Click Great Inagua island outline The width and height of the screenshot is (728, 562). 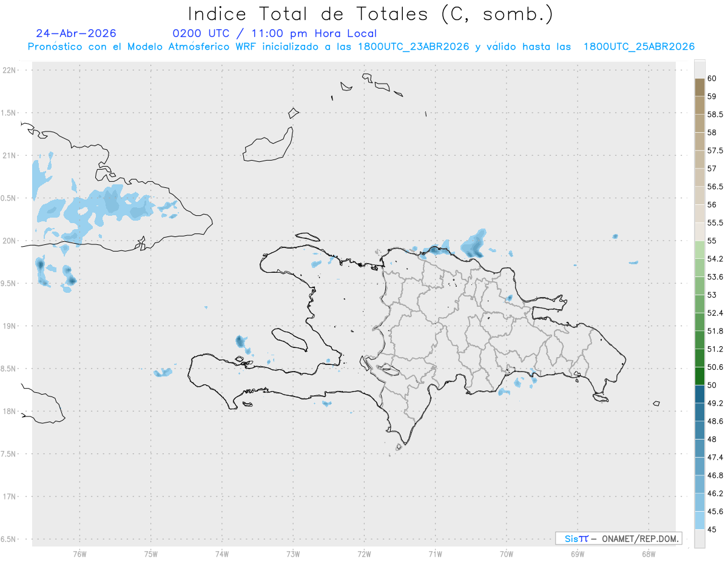click(x=268, y=144)
